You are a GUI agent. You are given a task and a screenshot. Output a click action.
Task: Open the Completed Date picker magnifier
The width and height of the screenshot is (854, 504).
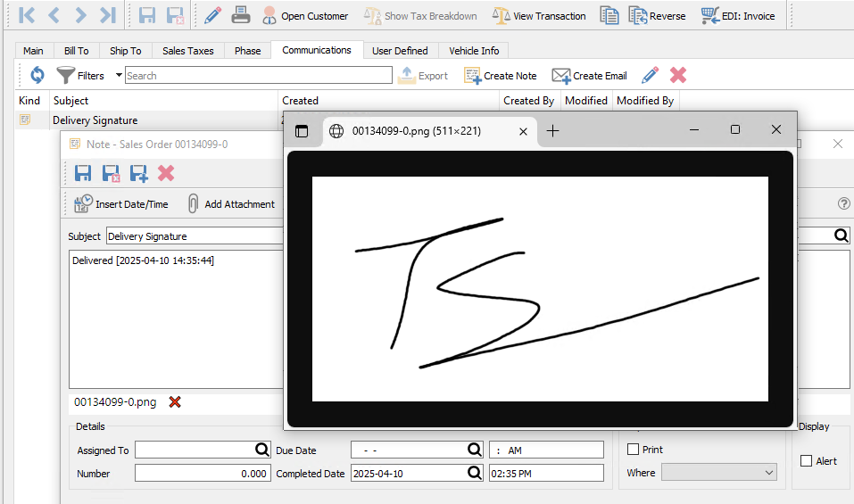475,473
